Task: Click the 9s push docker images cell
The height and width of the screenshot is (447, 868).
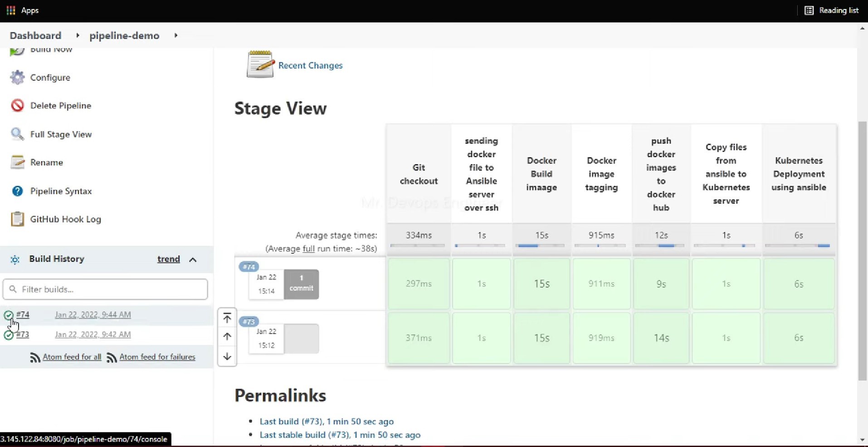Action: (x=661, y=284)
